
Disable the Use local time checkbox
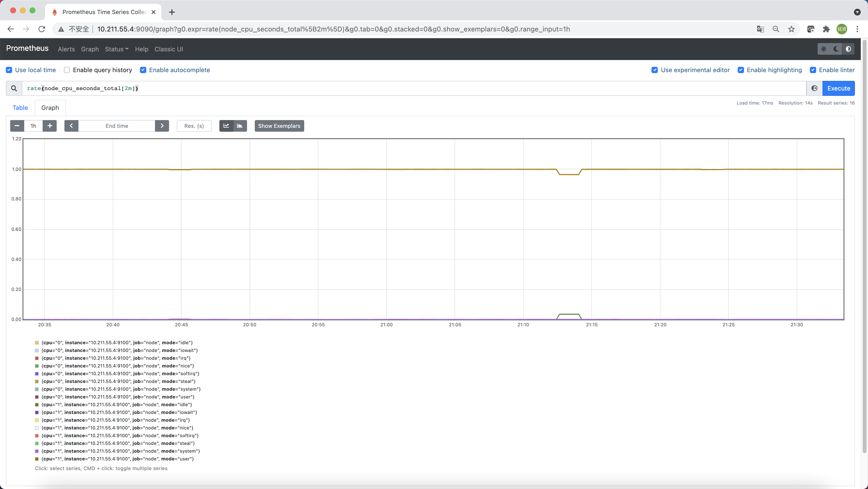point(9,70)
